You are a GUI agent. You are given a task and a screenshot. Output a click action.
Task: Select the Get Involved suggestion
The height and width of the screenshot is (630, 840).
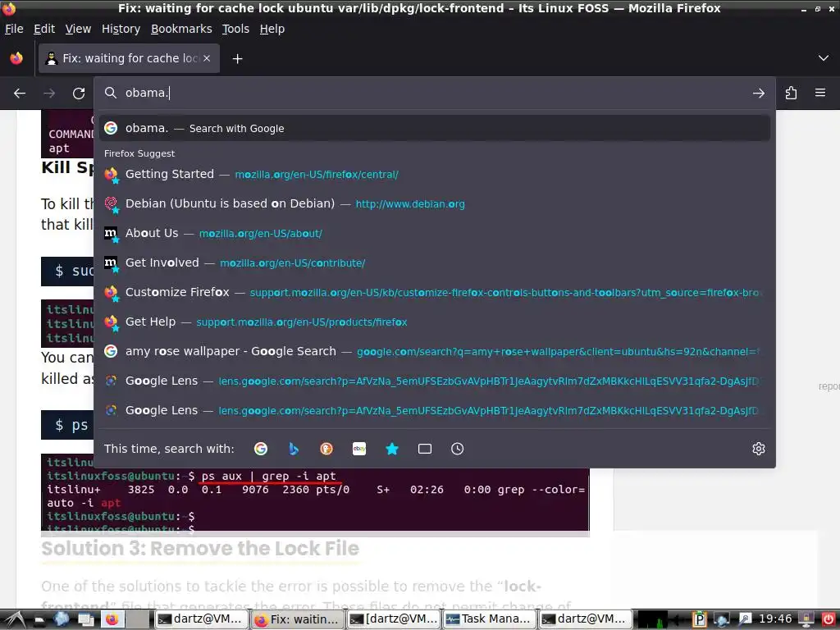(x=435, y=262)
